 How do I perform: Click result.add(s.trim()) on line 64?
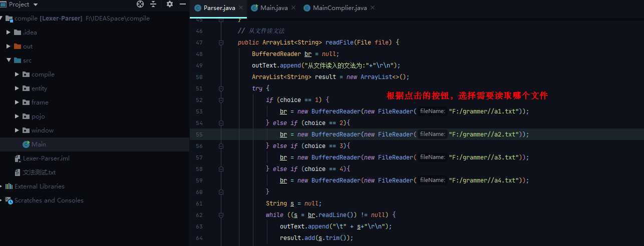point(316,238)
